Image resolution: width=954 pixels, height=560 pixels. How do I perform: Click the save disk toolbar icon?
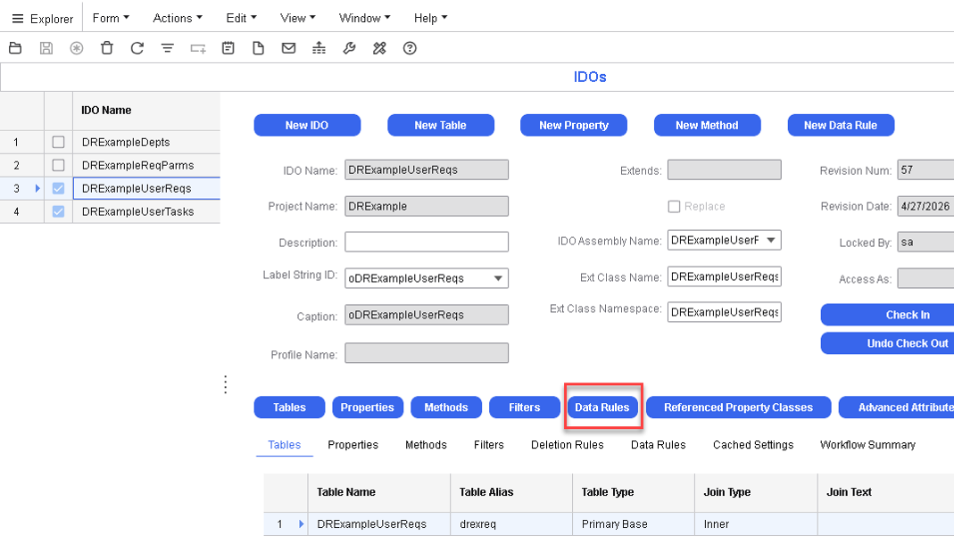[x=46, y=48]
